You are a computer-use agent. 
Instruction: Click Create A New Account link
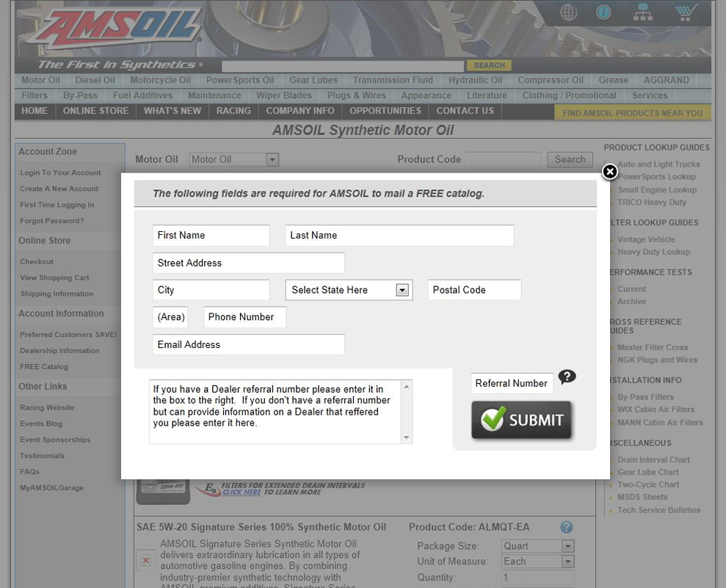pyautogui.click(x=59, y=189)
